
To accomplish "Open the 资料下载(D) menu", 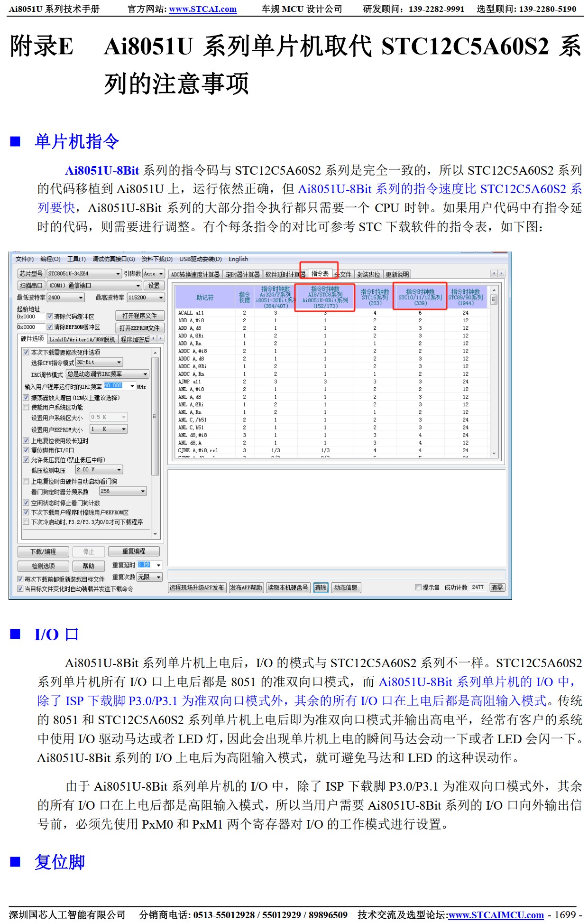I will (x=157, y=259).
